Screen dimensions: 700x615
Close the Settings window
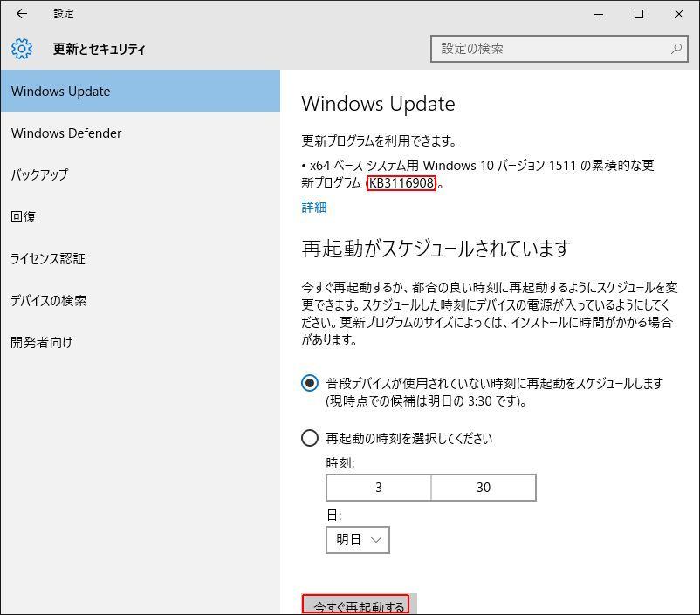[x=679, y=14]
